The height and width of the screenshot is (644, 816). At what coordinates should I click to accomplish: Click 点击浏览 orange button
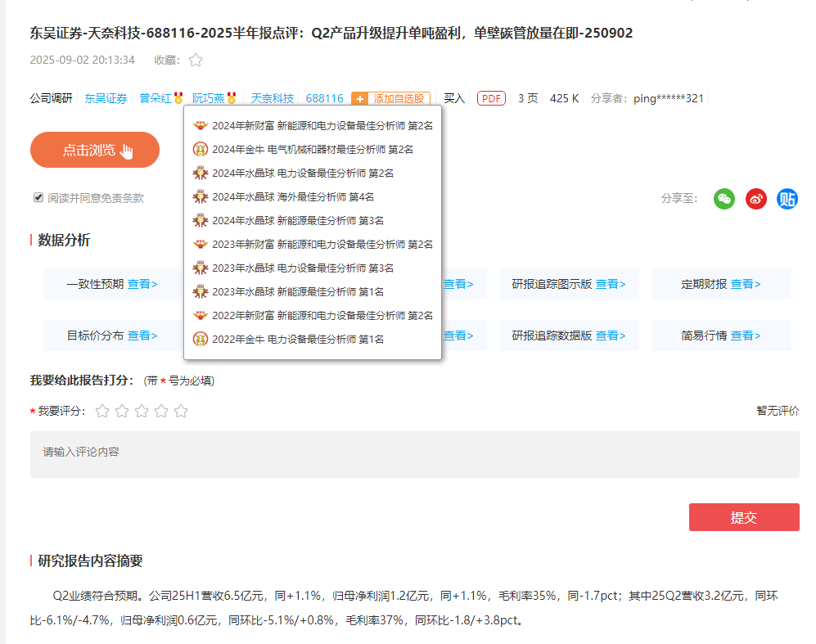click(95, 150)
